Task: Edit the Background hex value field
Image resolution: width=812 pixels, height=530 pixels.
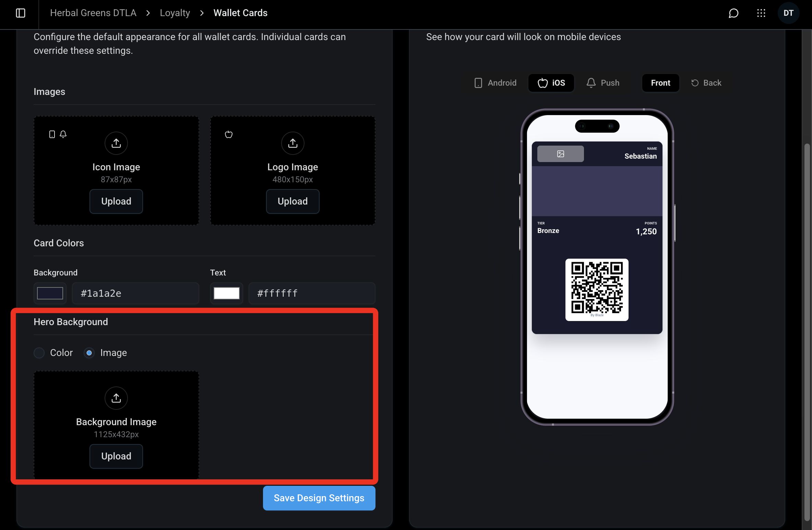Action: [x=135, y=293]
